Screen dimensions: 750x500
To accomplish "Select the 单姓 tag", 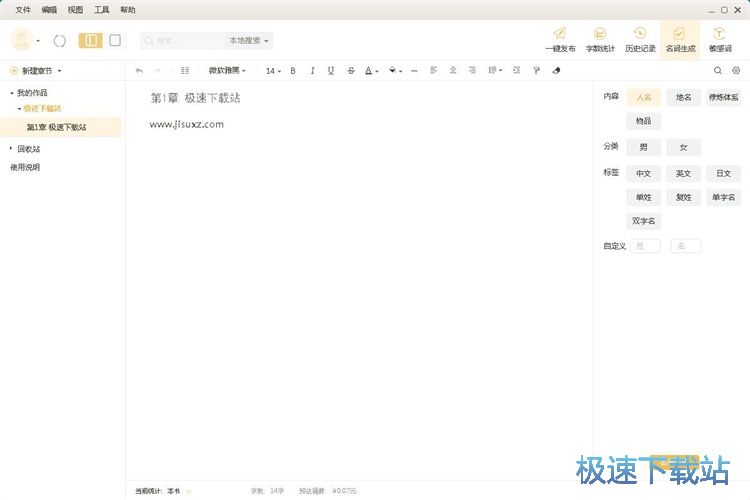I will 643,197.
